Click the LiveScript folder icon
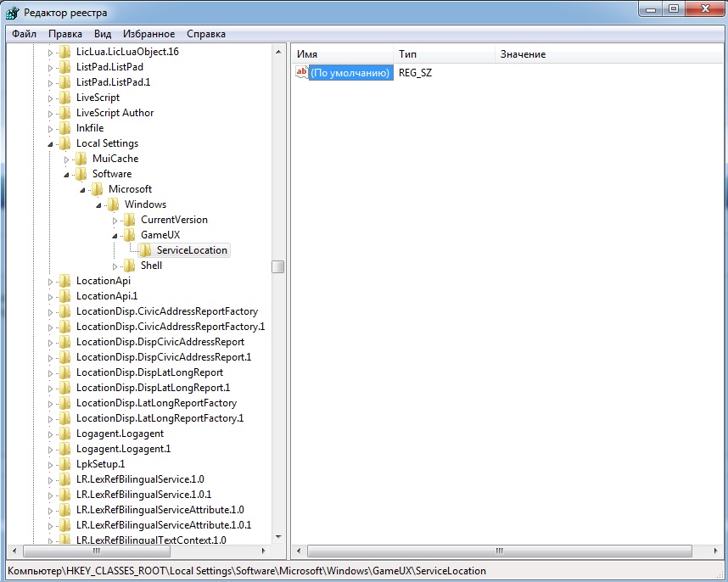Viewport: 728px width, 582px height. point(65,98)
